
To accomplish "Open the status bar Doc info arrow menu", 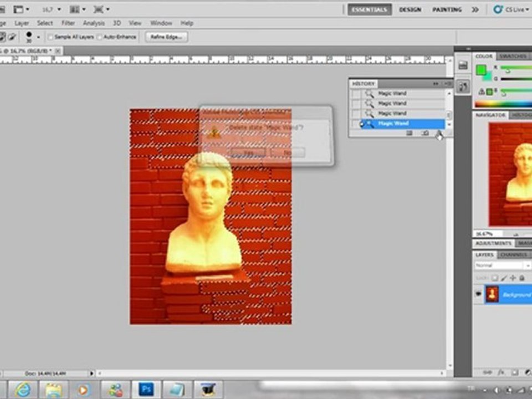I will [x=91, y=373].
